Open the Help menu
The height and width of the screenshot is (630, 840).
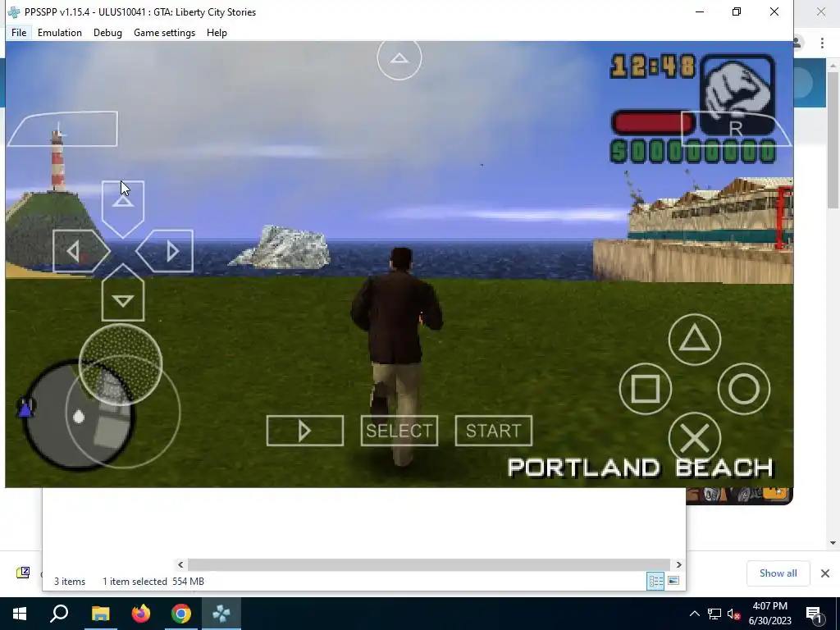click(217, 33)
